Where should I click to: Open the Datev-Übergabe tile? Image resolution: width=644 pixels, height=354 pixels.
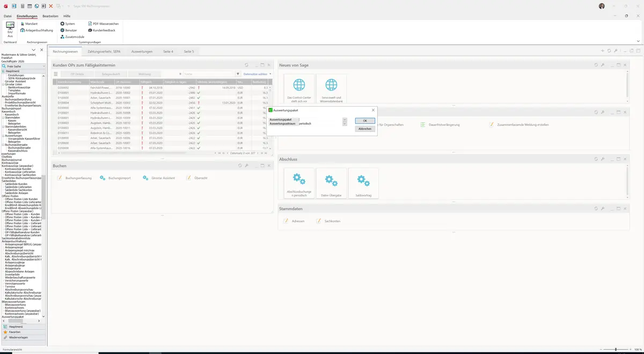point(331,183)
